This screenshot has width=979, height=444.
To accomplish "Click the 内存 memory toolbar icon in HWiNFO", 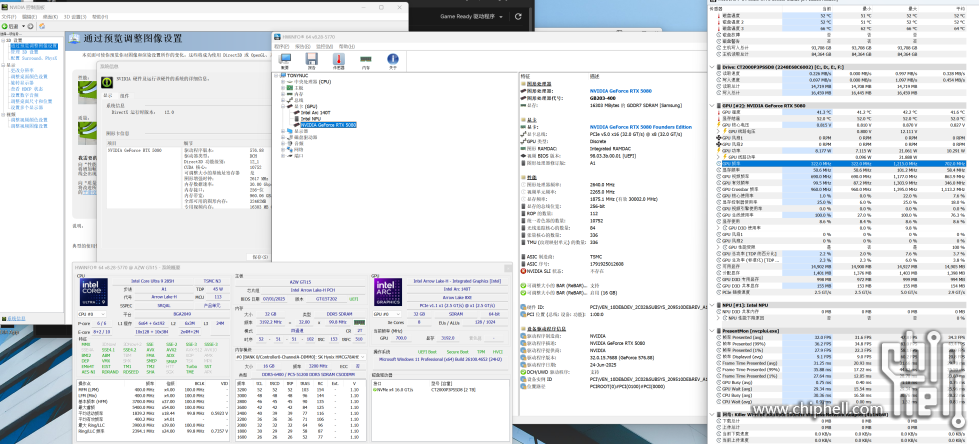I will click(x=366, y=59).
